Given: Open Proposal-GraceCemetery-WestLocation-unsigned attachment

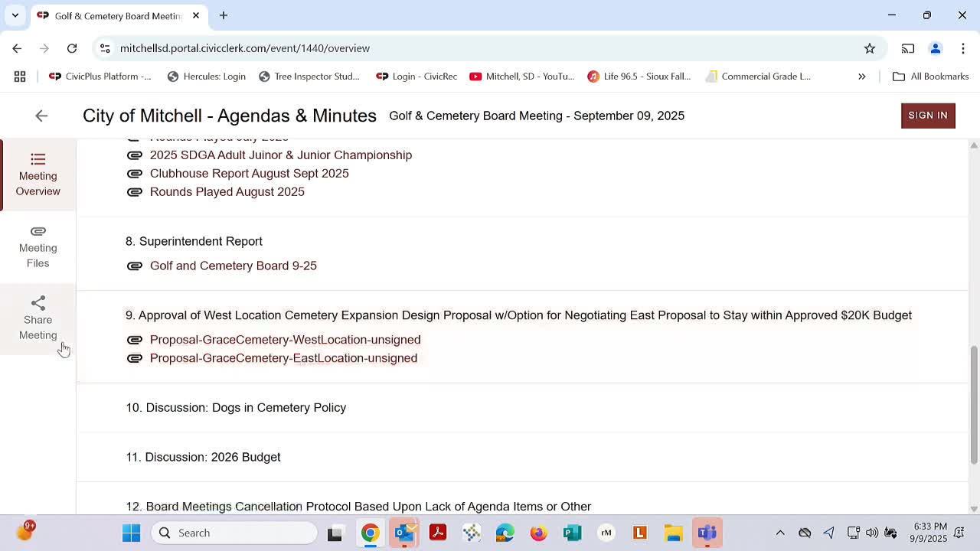Looking at the screenshot, I should click(285, 340).
